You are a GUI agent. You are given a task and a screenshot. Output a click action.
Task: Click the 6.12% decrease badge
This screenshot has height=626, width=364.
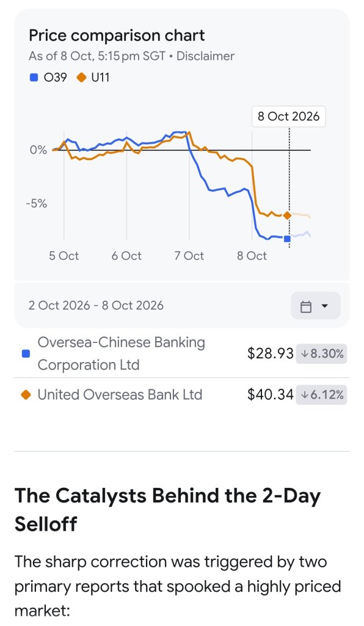[321, 395]
